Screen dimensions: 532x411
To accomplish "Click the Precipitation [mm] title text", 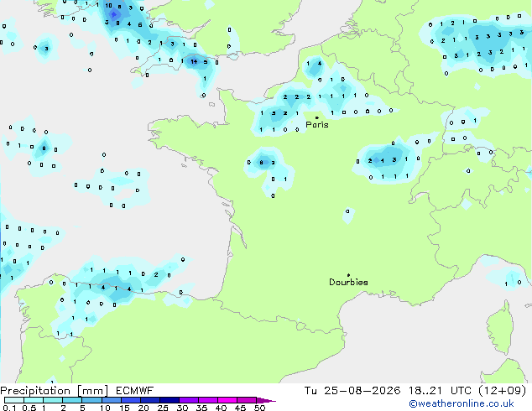I will point(55,391).
